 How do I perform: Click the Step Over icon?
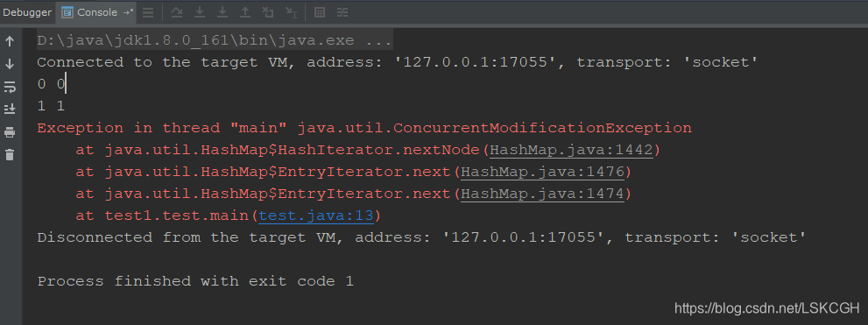click(x=177, y=12)
